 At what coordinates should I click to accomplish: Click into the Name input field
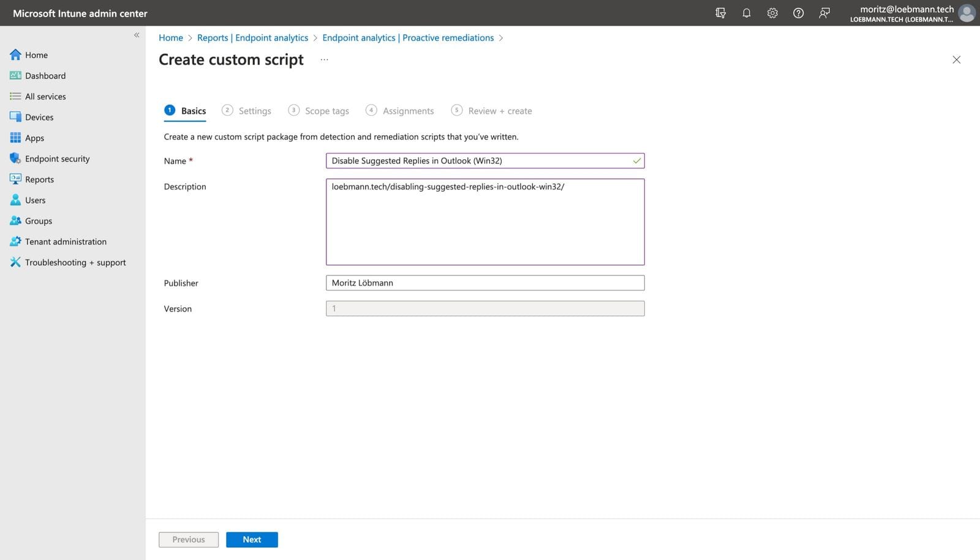(485, 160)
